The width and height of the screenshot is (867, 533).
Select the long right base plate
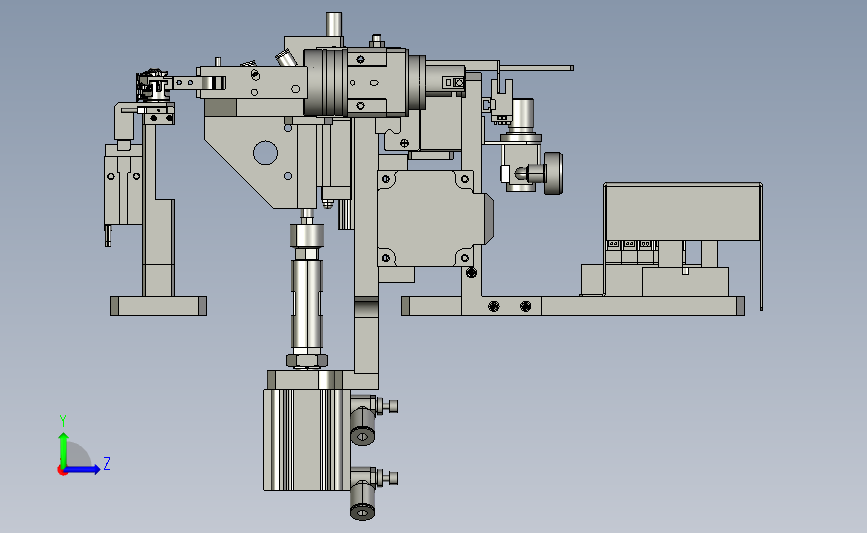coord(572,306)
